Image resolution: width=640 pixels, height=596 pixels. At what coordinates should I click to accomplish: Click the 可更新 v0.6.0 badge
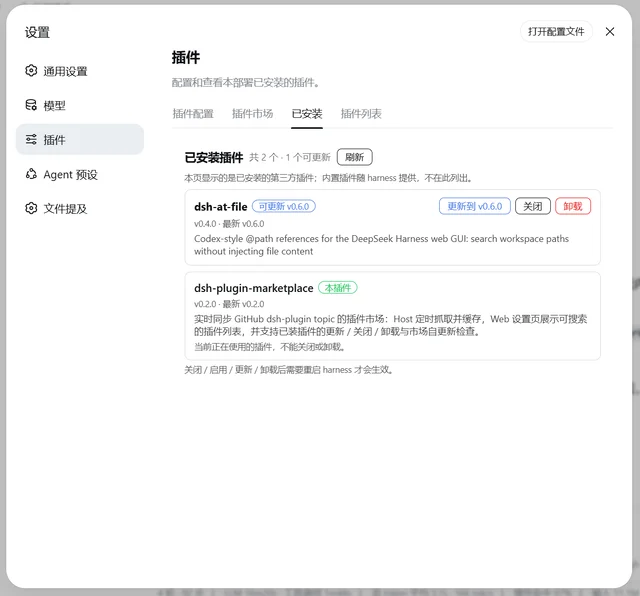pyautogui.click(x=284, y=207)
